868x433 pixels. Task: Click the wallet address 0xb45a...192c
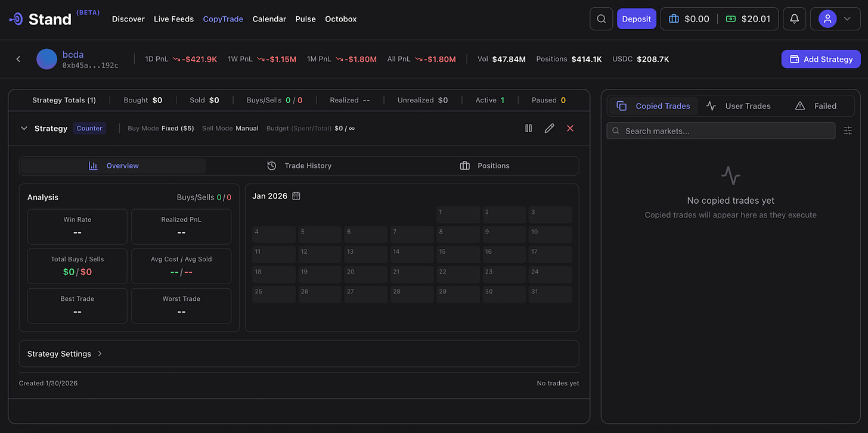pos(91,66)
